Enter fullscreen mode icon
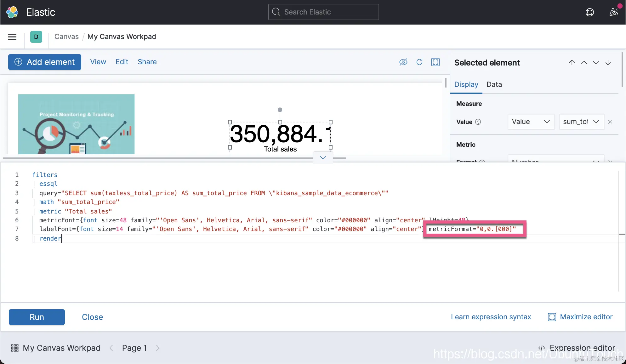 click(435, 62)
